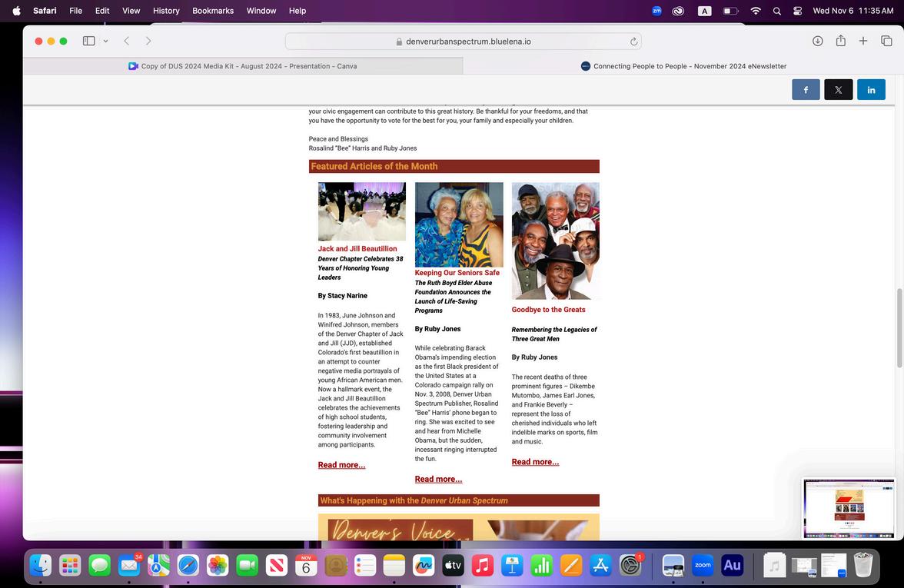Image resolution: width=904 pixels, height=588 pixels.
Task: Open Control Center in menu bar
Action: pyautogui.click(x=797, y=11)
